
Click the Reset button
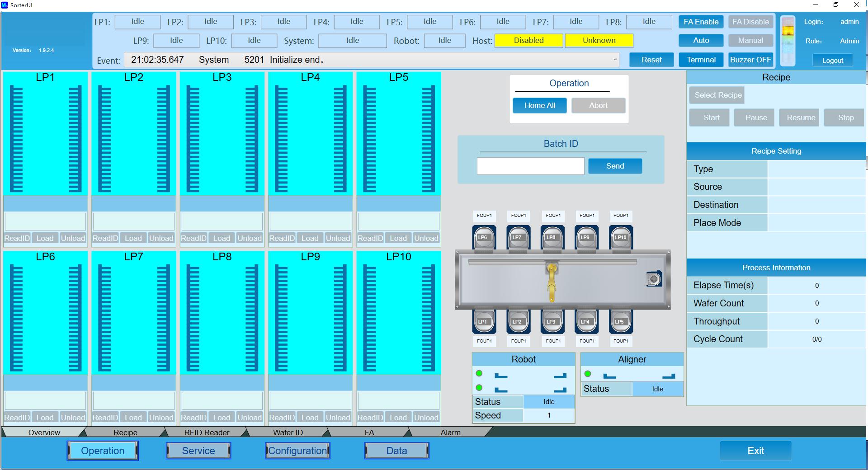click(x=651, y=60)
